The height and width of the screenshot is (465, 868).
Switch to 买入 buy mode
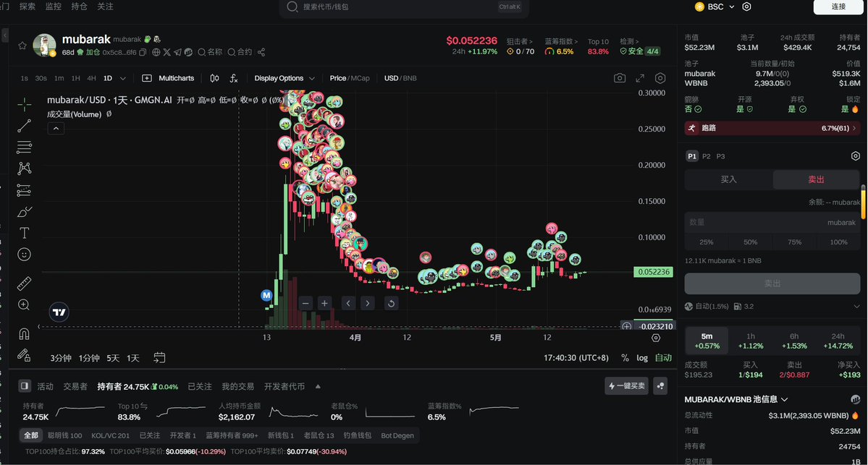point(728,179)
